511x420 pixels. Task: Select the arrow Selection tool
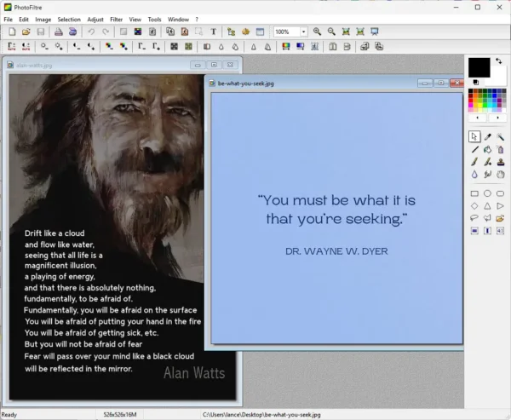[474, 137]
